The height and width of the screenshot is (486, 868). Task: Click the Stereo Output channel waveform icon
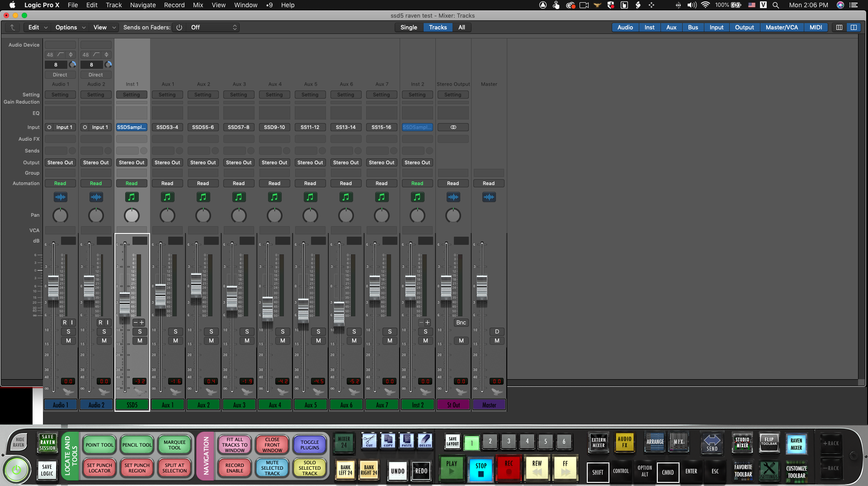click(x=453, y=197)
